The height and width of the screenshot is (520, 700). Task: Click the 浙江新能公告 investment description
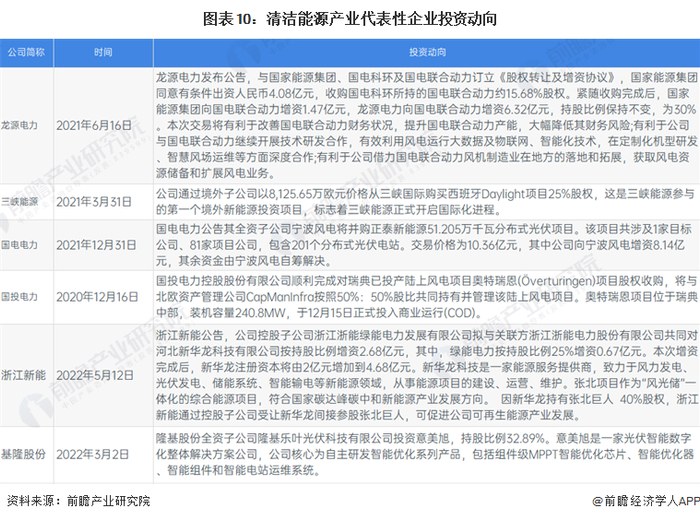[426, 375]
